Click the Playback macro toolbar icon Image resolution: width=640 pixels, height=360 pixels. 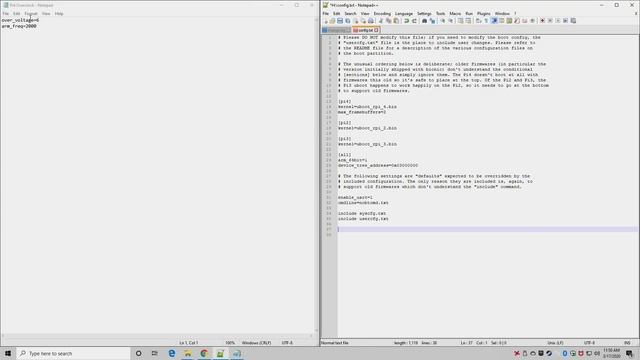(558, 20)
